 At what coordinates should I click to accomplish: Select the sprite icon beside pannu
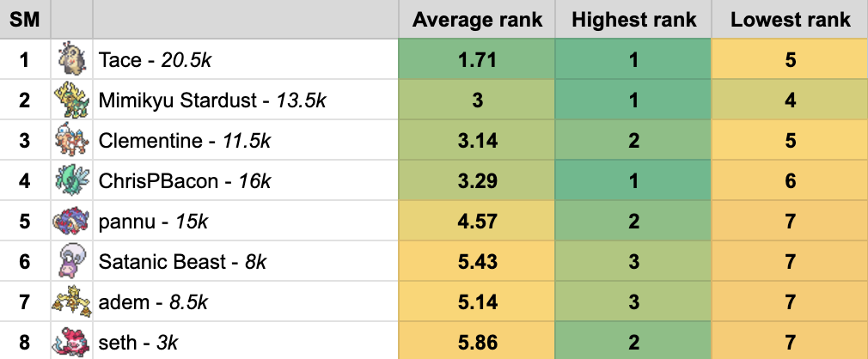[71, 221]
